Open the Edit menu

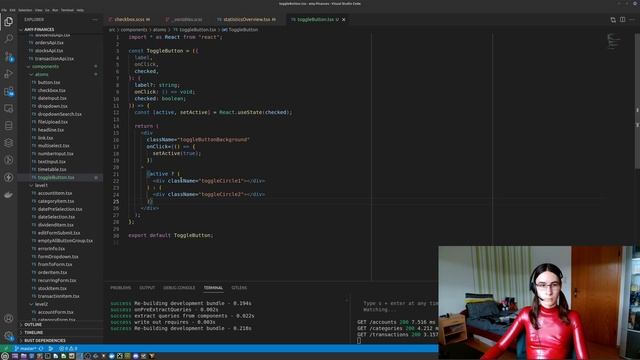pyautogui.click(x=13, y=10)
